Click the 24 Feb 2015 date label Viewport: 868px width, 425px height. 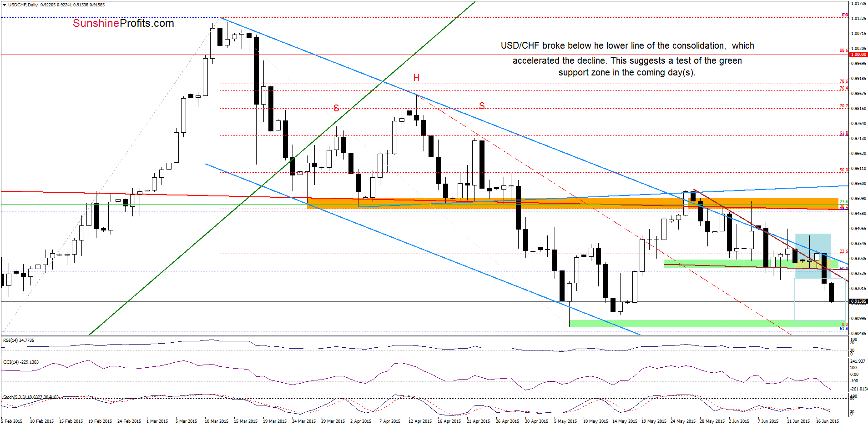click(x=129, y=421)
